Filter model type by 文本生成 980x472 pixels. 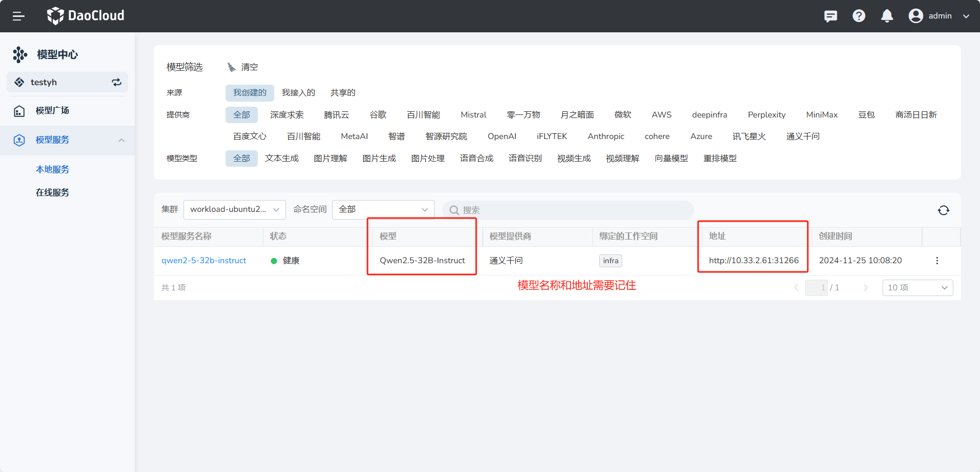(282, 159)
